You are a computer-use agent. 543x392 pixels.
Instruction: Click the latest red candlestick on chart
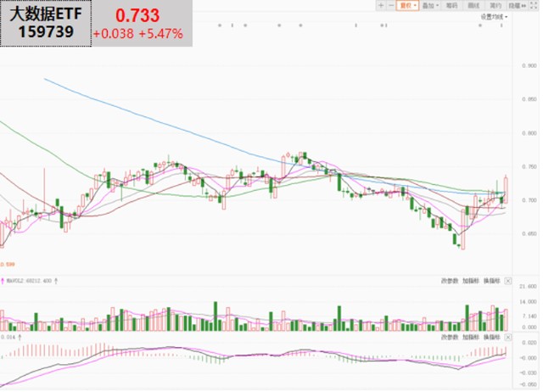point(506,183)
